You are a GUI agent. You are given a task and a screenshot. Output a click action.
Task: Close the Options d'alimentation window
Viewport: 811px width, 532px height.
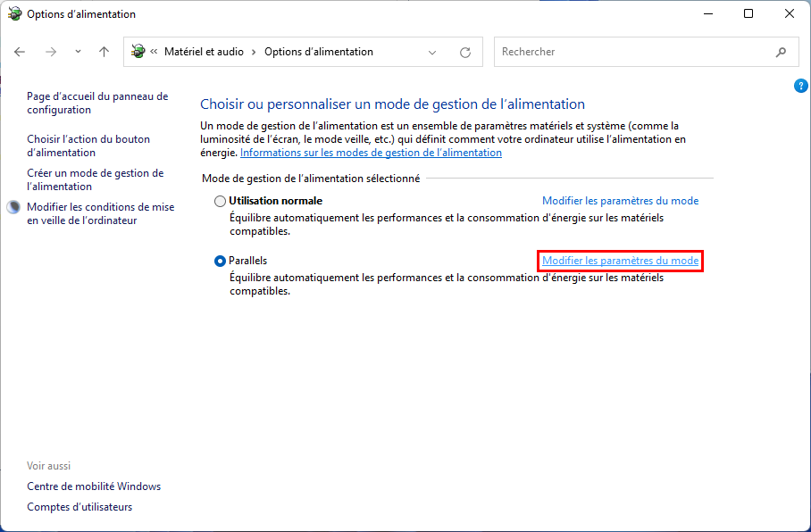click(x=790, y=14)
